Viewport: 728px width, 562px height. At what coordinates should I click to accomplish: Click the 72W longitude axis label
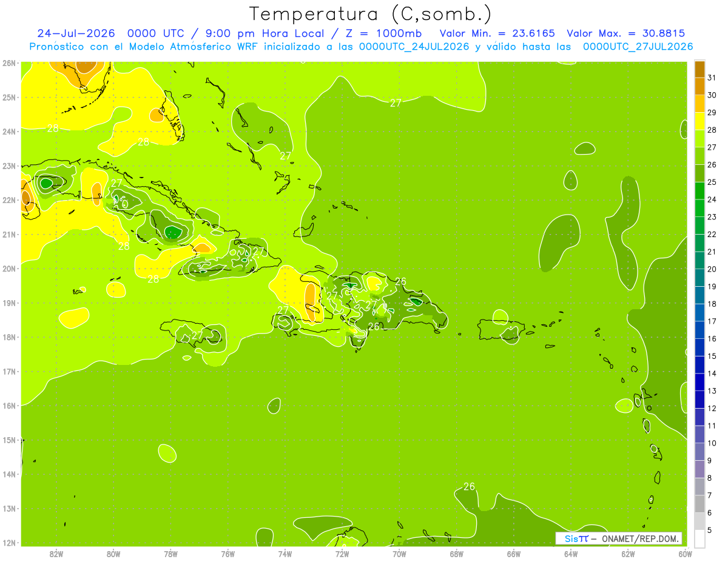(x=342, y=554)
